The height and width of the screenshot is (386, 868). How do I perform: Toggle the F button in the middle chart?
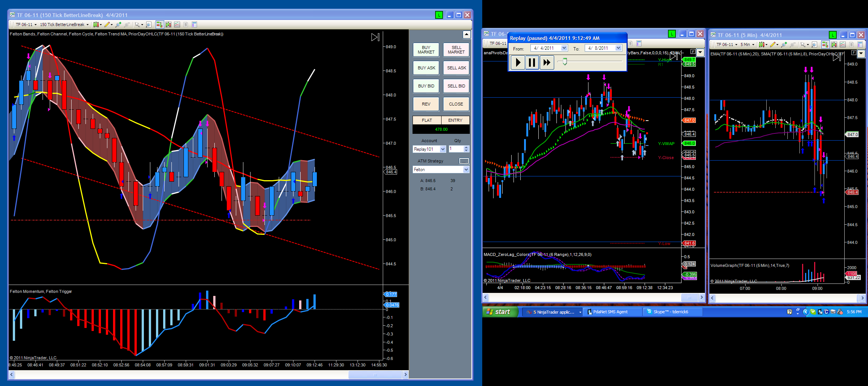[693, 52]
